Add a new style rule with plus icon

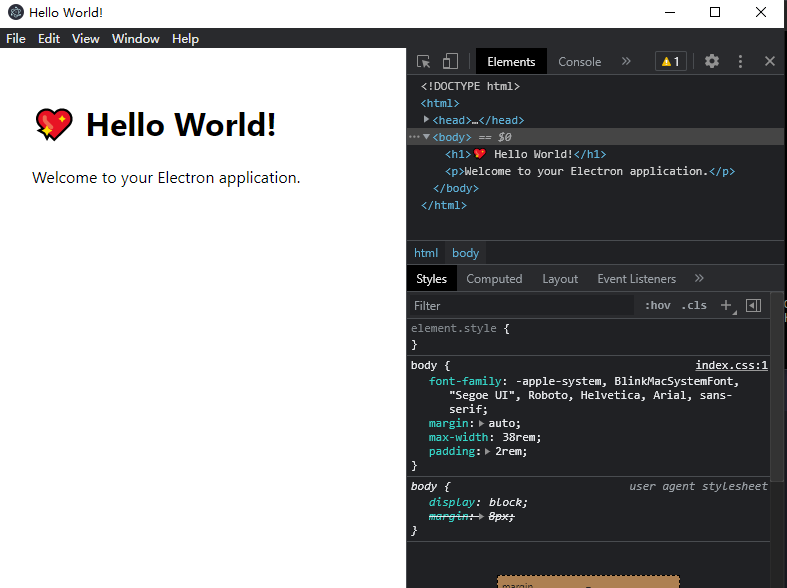[726, 305]
